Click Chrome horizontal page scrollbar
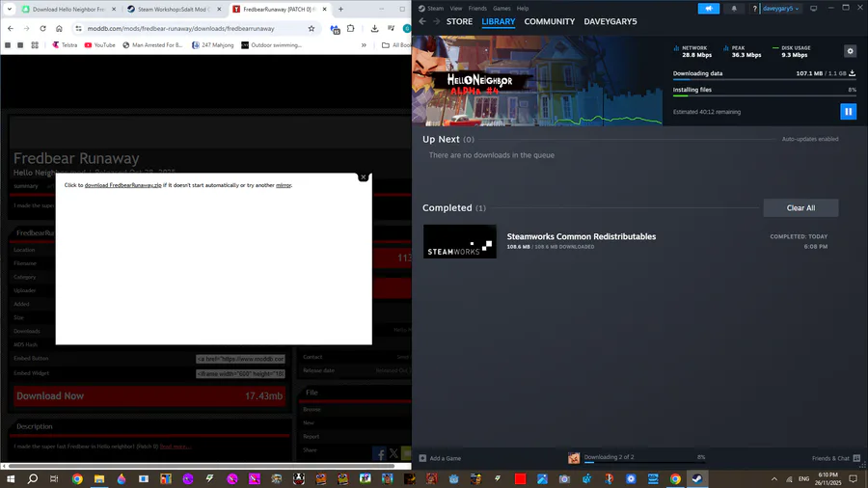The image size is (868, 488). coord(202,466)
